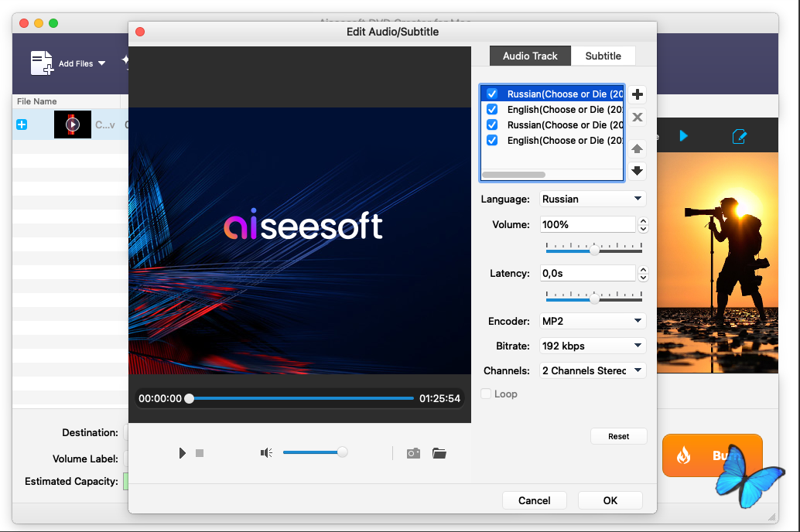Mute the preview speaker icon

click(266, 453)
